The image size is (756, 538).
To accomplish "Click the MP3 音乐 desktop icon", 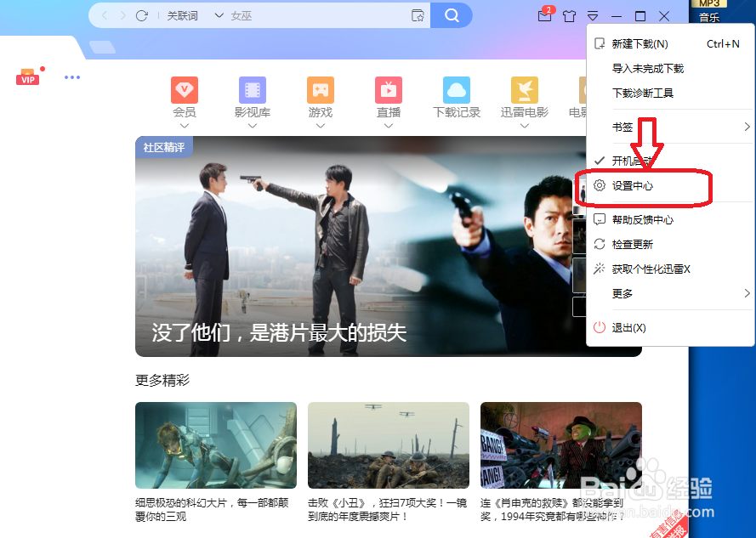I will 708,11.
